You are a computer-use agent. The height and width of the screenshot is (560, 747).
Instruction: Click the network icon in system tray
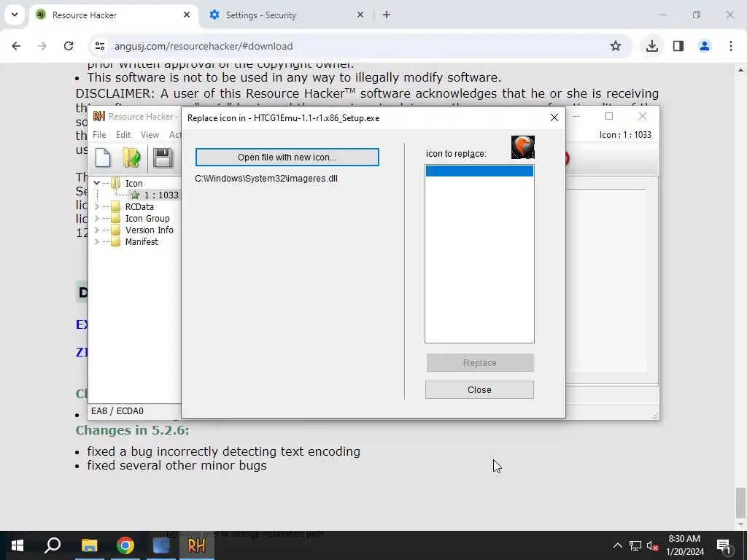pos(635,545)
